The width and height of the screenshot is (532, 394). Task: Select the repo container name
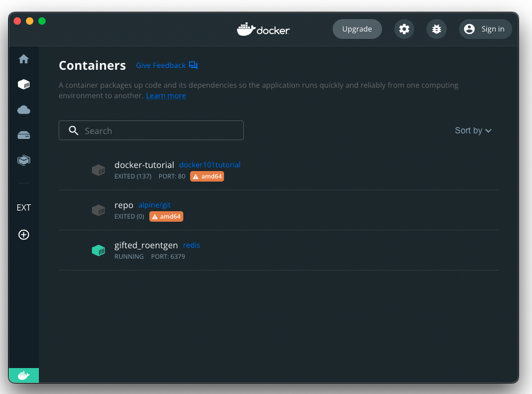click(x=124, y=205)
